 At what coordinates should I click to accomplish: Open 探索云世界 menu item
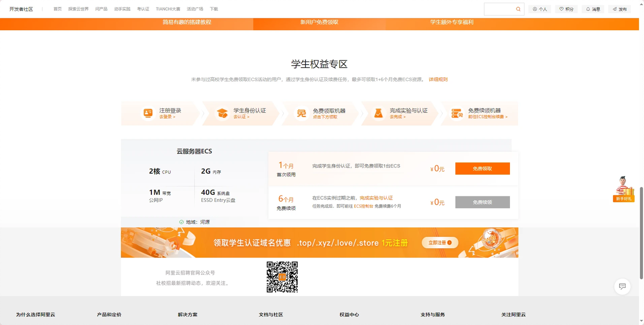coord(78,9)
